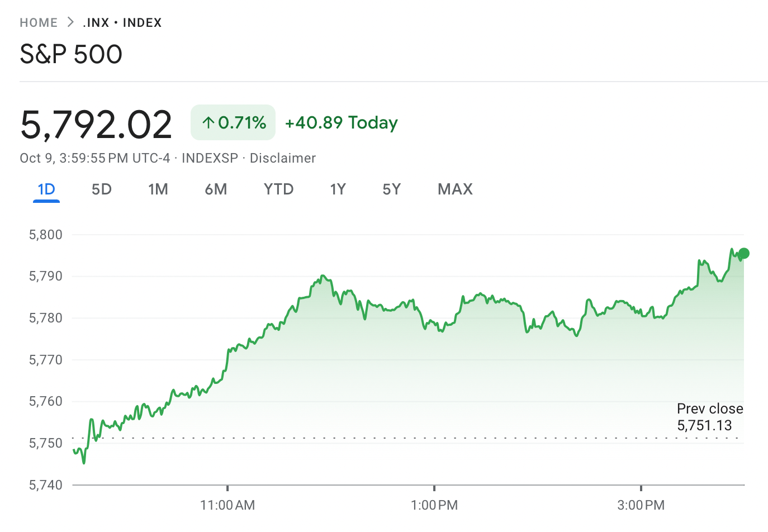Click the S&P 500 heading

click(x=71, y=54)
